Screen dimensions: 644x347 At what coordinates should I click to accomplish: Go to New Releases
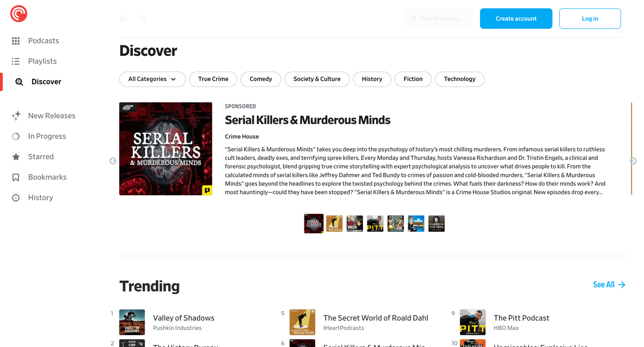tap(52, 116)
